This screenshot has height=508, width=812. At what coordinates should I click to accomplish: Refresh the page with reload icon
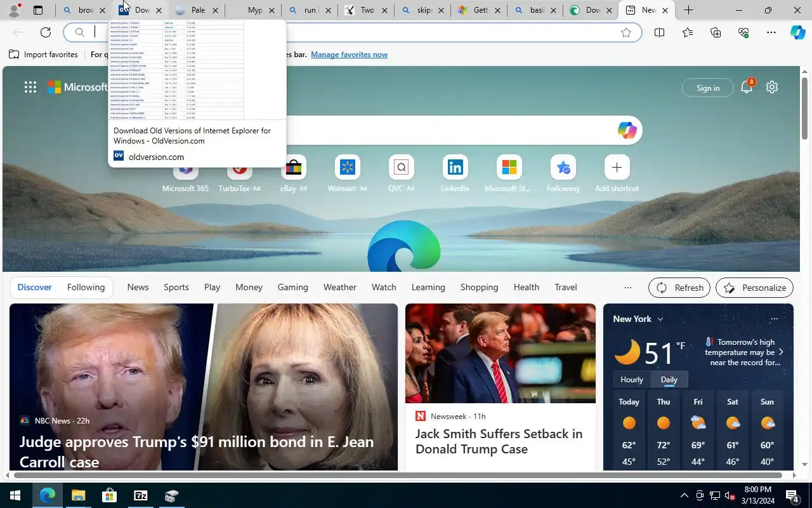pos(46,32)
